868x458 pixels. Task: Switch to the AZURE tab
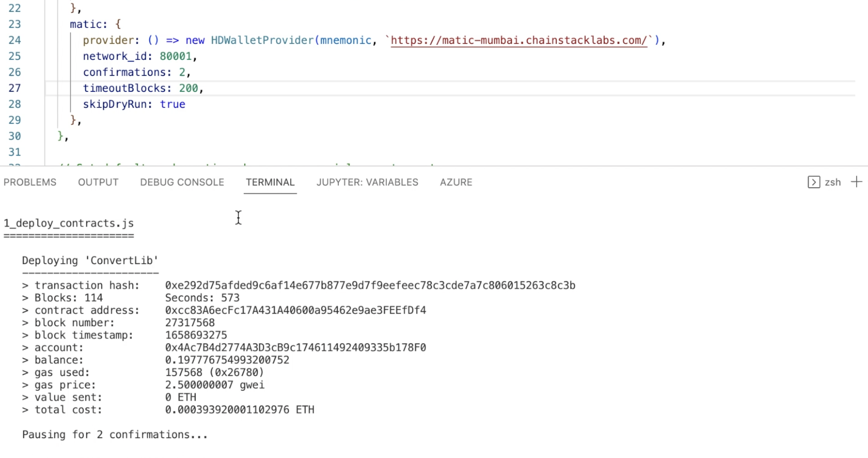(x=456, y=182)
